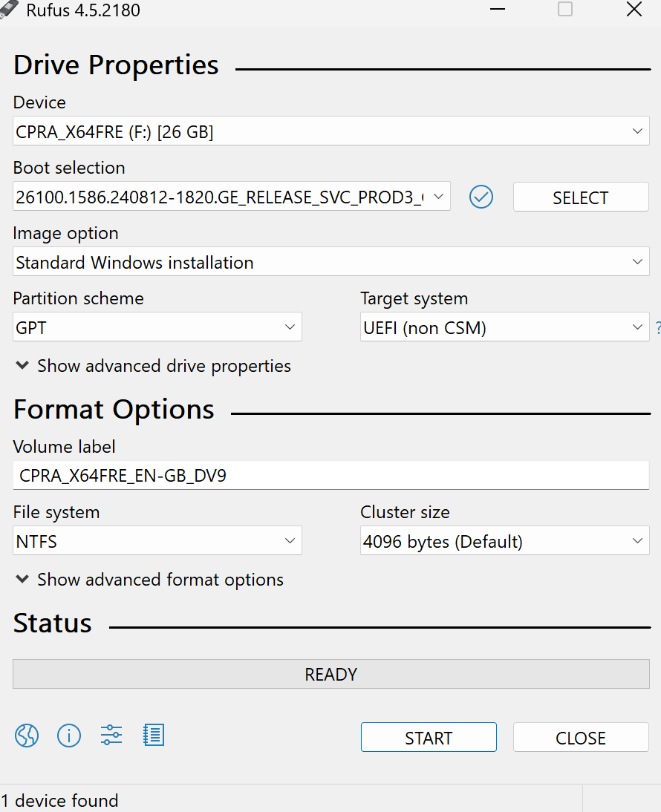Click the SELECT button
The image size is (661, 812).
click(x=581, y=197)
